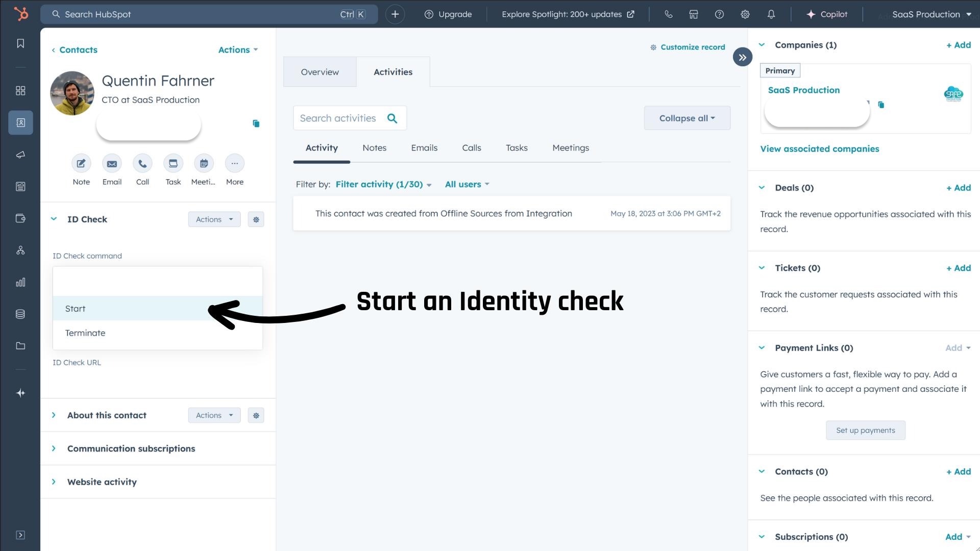The width and height of the screenshot is (980, 551).
Task: Click the Set up payments button
Action: pyautogui.click(x=865, y=430)
